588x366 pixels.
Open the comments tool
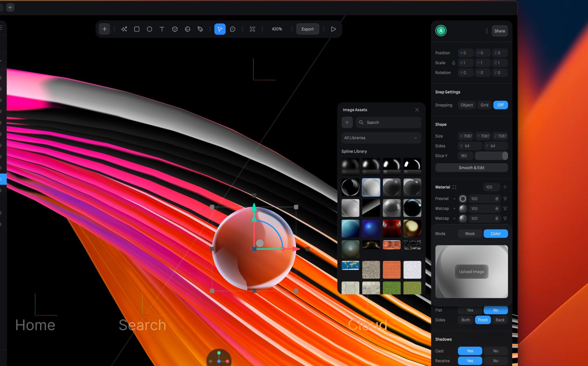(x=233, y=29)
